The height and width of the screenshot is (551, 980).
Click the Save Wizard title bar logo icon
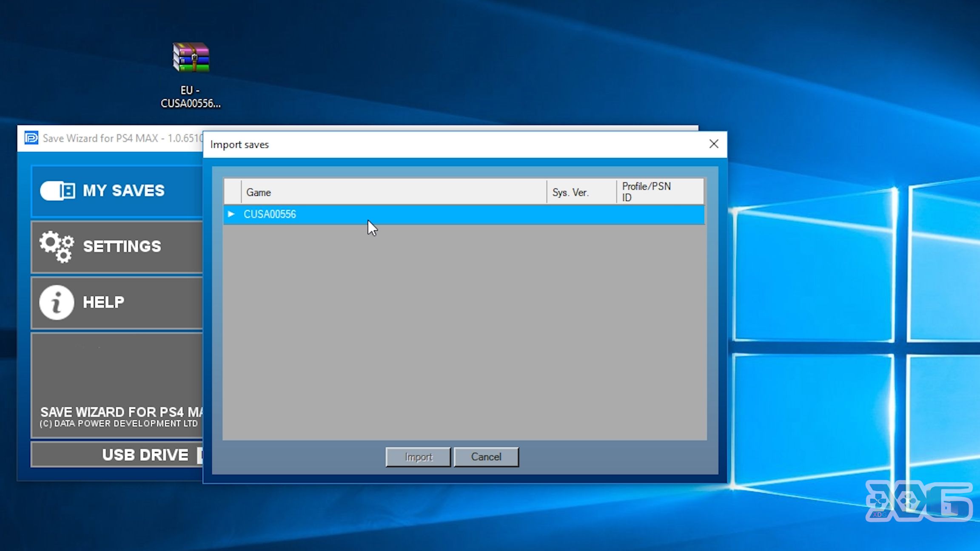(x=31, y=138)
